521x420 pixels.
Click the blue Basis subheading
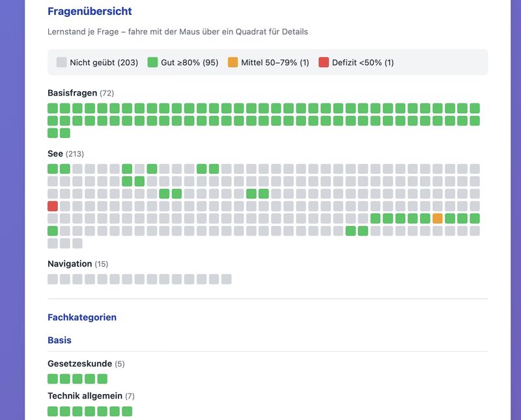point(59,340)
